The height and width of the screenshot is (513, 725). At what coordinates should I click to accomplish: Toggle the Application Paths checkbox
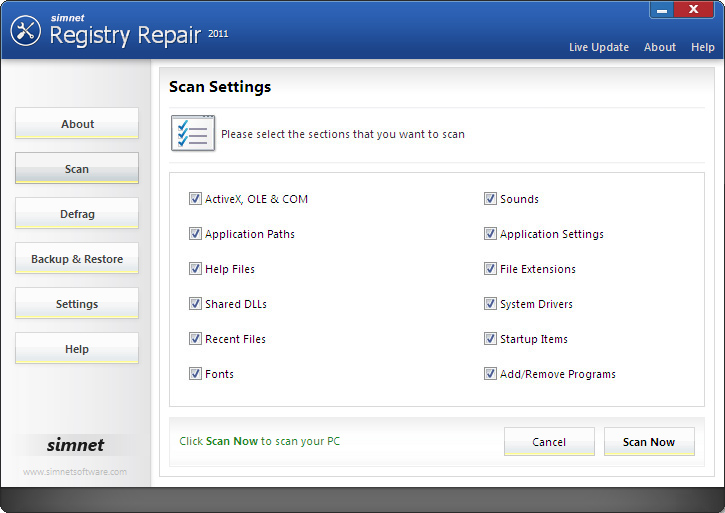pos(195,234)
